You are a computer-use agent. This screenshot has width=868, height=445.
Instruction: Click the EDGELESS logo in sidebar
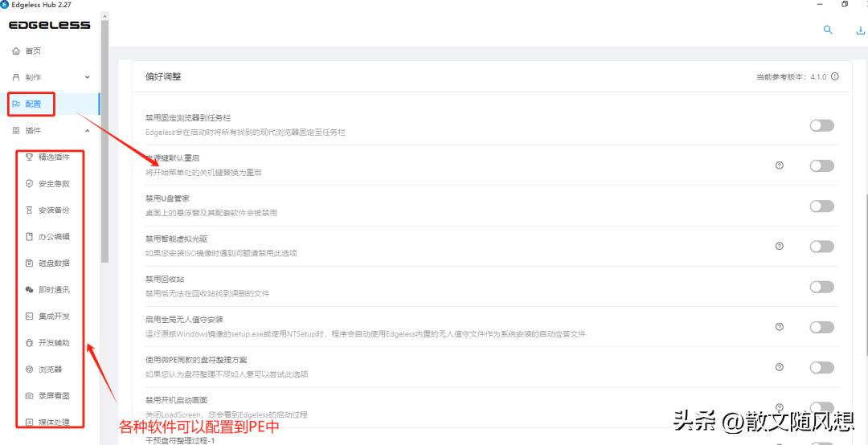coord(49,25)
